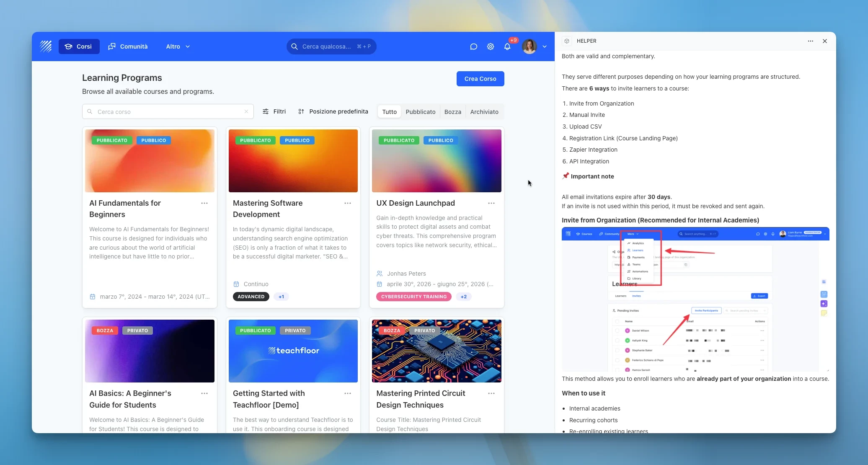
Task: Open options menu for AI Fundamentals for Beginners
Action: [x=204, y=203]
